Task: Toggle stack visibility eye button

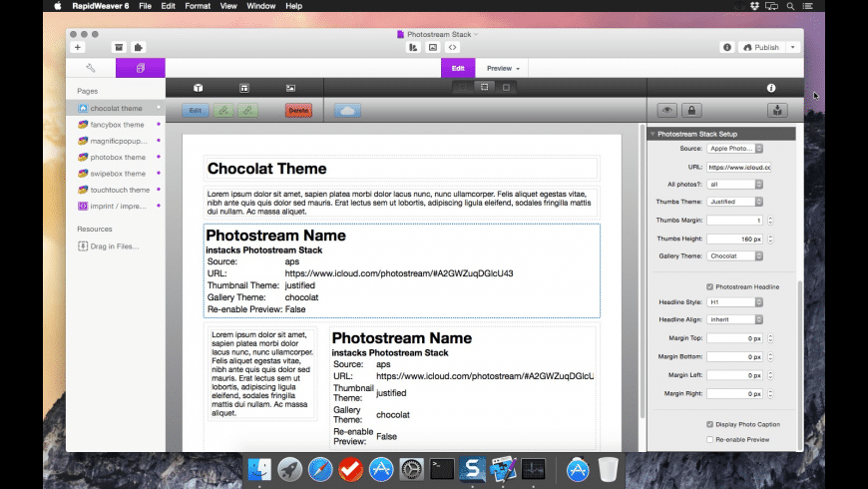Action: (x=667, y=110)
